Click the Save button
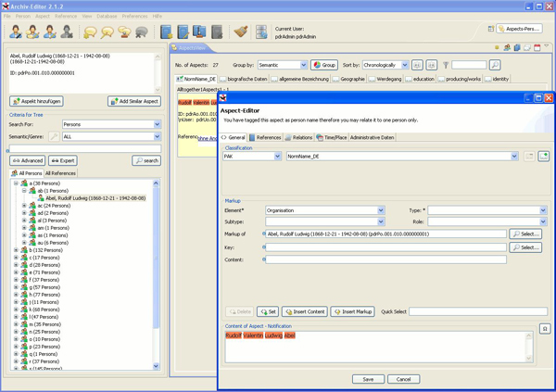556x392 pixels. click(x=368, y=379)
